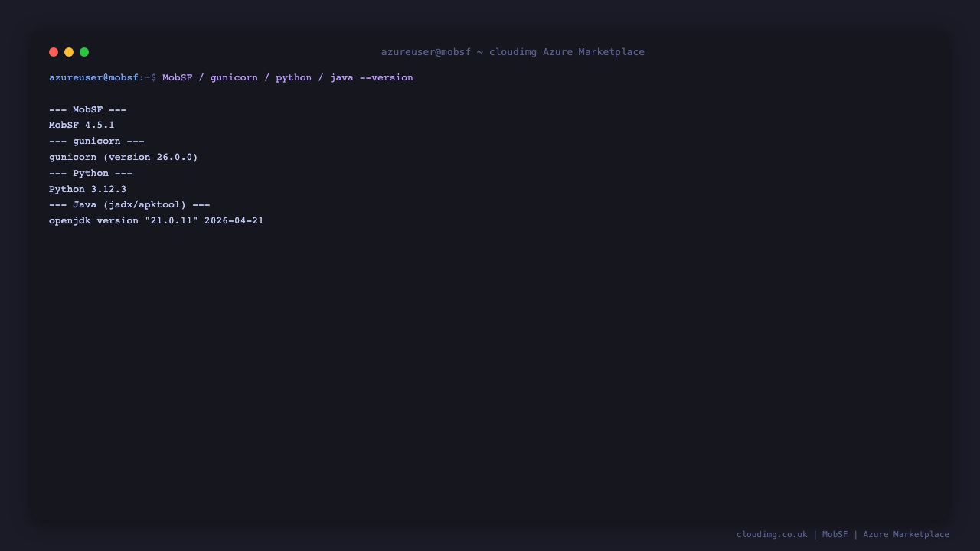980x551 pixels.
Task: Click the '--- gunicorn ---' header line
Action: click(96, 141)
